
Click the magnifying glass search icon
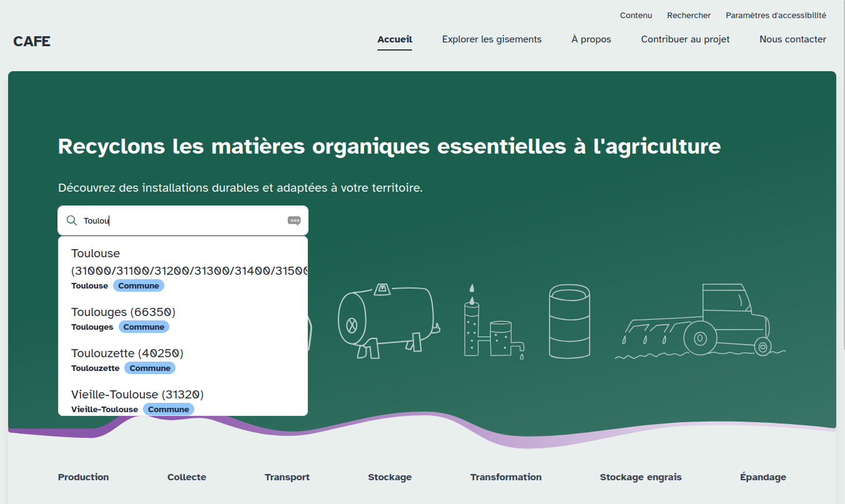click(x=72, y=220)
